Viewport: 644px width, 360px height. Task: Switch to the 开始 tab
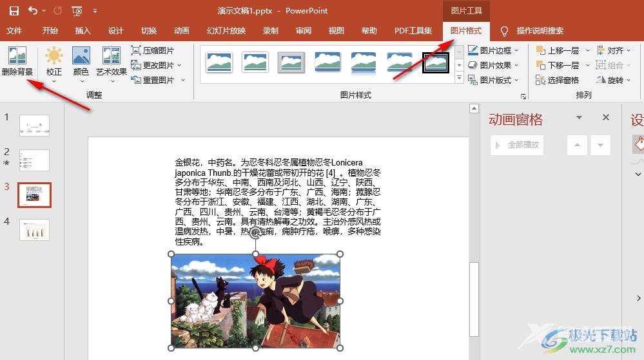click(x=50, y=31)
